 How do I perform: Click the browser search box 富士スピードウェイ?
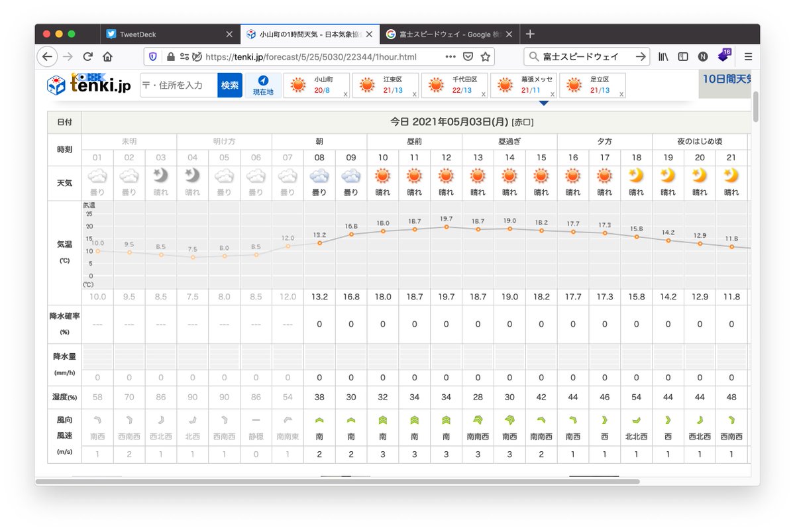[586, 57]
